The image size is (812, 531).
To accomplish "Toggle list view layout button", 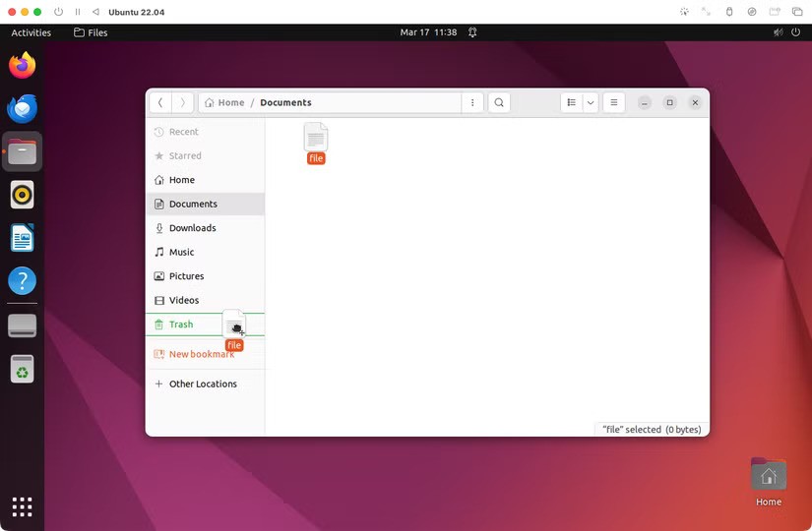I will point(571,102).
